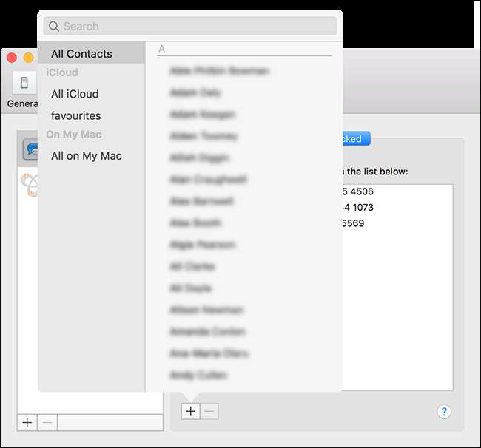The width and height of the screenshot is (481, 448).
Task: Switch to the Blocked tab
Action: (x=357, y=139)
